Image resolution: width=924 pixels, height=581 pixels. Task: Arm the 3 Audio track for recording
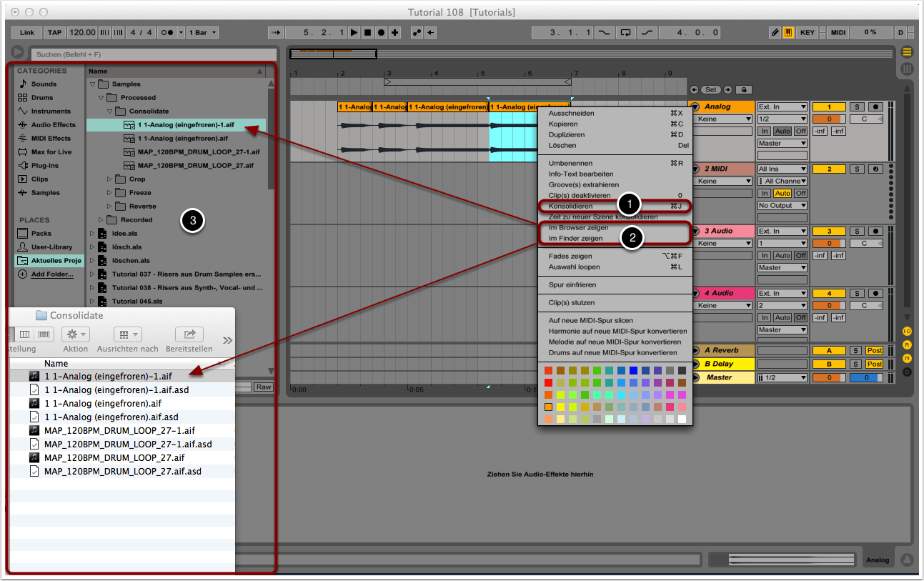click(875, 232)
